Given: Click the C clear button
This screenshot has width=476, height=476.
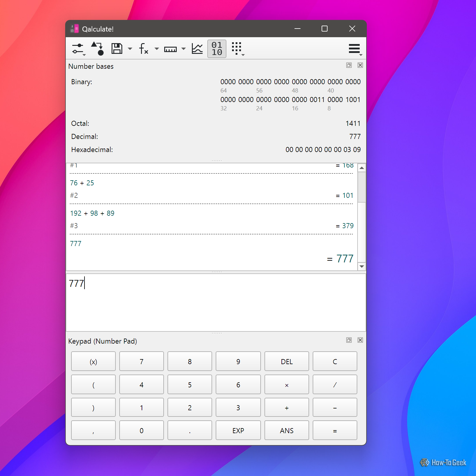Looking at the screenshot, I should 335,361.
